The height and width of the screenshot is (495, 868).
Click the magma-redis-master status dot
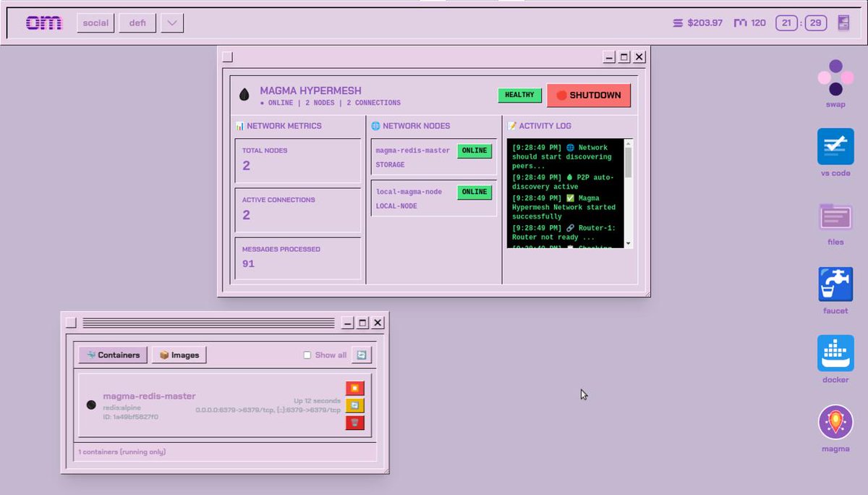[91, 405]
